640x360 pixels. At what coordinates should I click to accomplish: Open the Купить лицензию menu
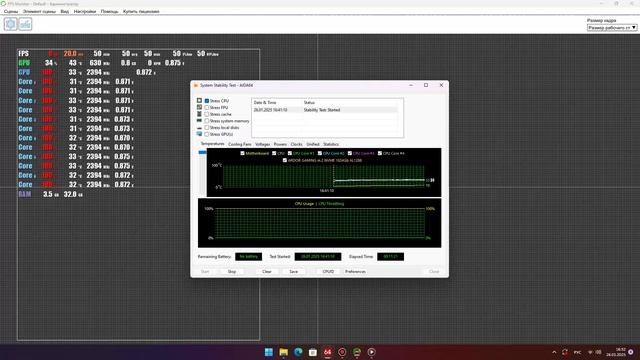[141, 11]
